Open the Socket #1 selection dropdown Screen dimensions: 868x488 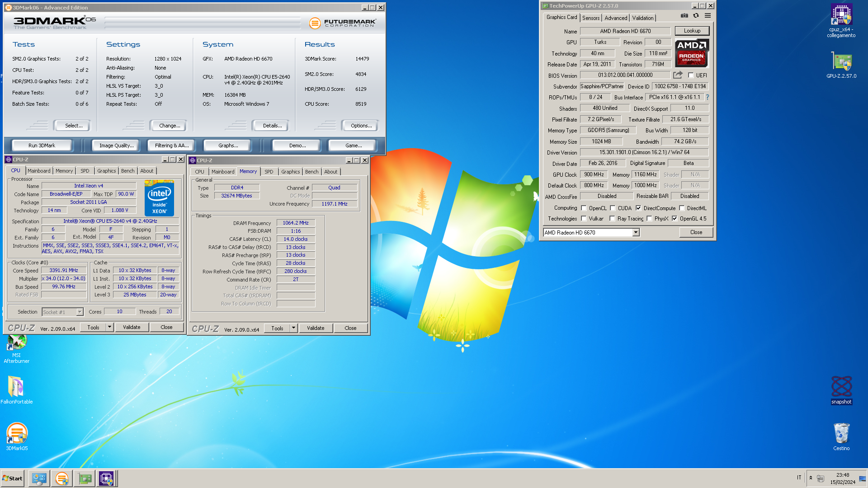[80, 312]
